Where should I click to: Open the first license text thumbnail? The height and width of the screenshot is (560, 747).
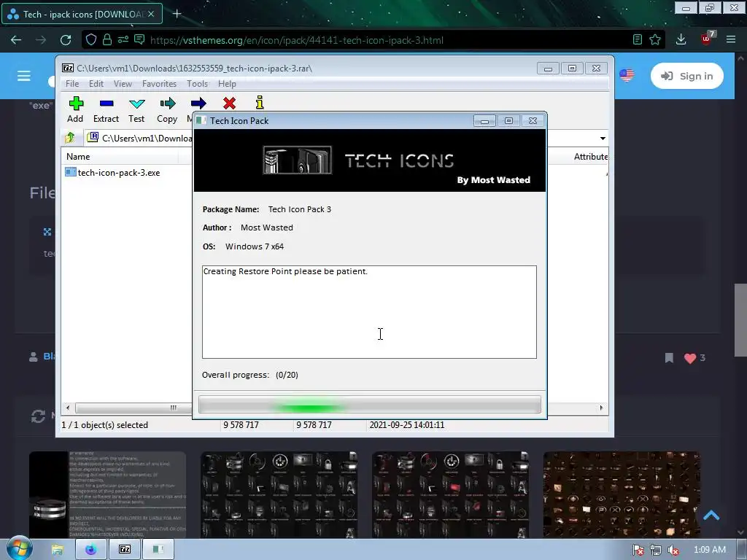pyautogui.click(x=108, y=495)
